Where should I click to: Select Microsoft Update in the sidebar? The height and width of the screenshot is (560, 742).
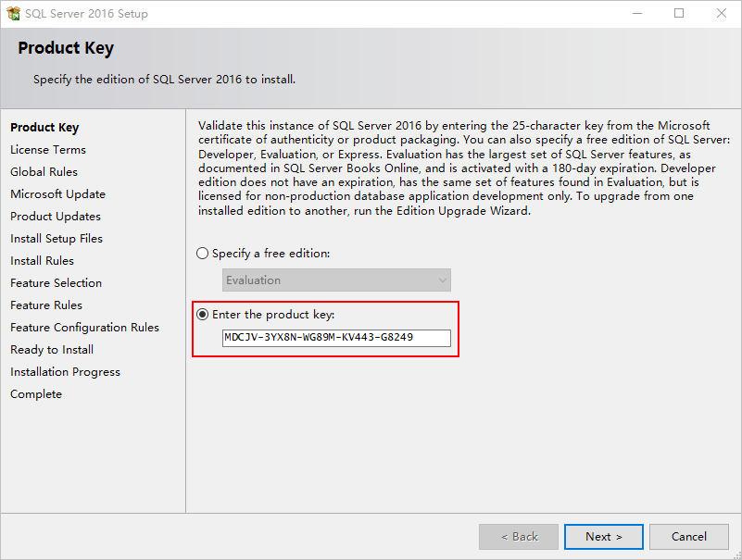point(57,193)
